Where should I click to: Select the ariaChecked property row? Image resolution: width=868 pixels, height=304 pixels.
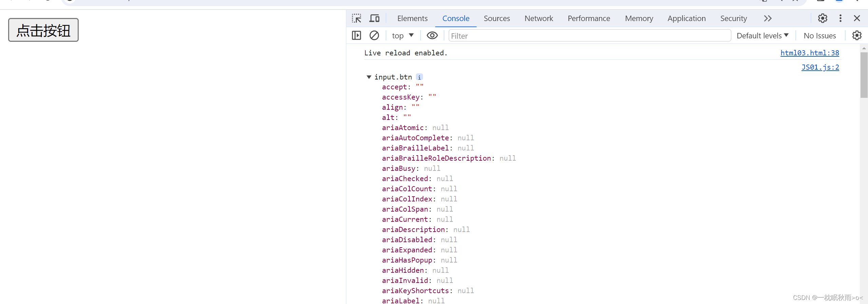(x=418, y=179)
